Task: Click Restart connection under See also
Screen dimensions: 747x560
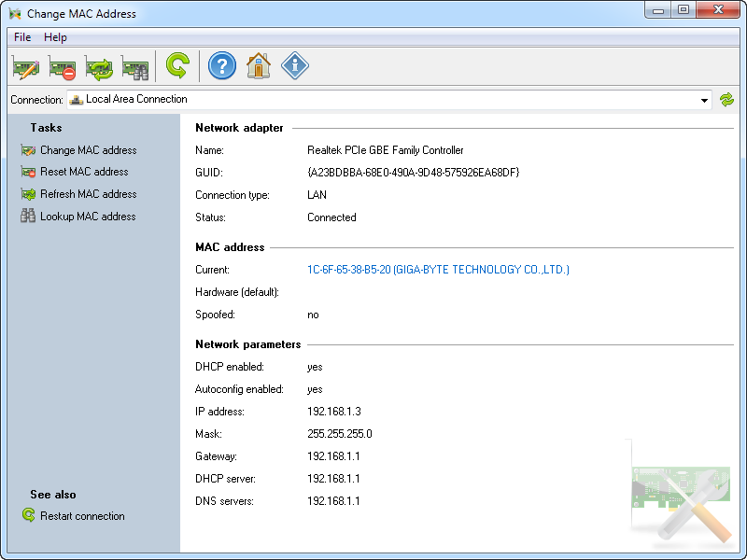Action: click(x=80, y=515)
